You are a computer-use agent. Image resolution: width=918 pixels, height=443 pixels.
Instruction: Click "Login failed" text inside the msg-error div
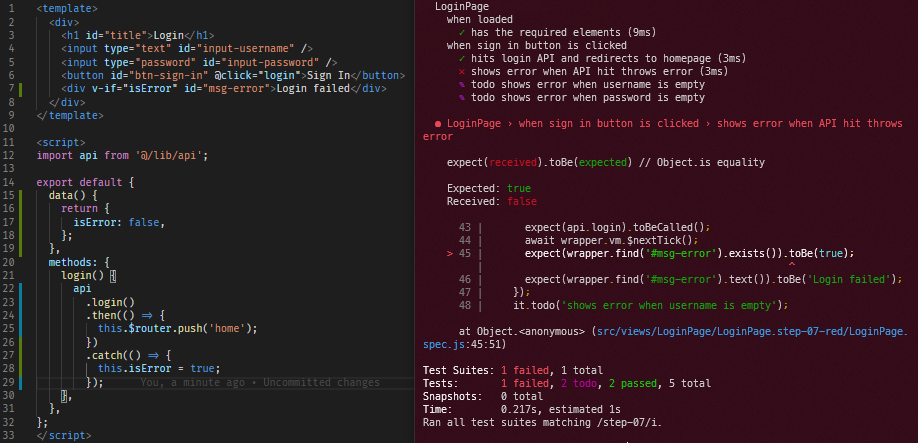313,89
